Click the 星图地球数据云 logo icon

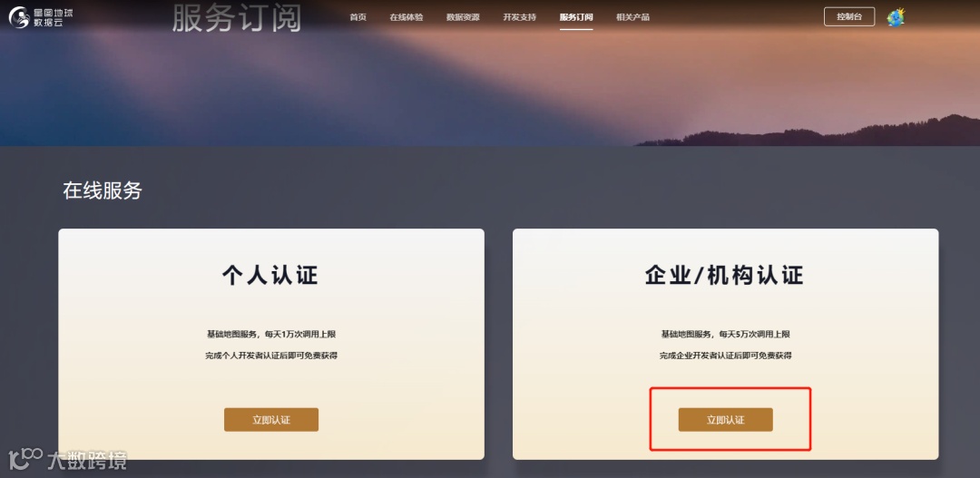click(19, 17)
